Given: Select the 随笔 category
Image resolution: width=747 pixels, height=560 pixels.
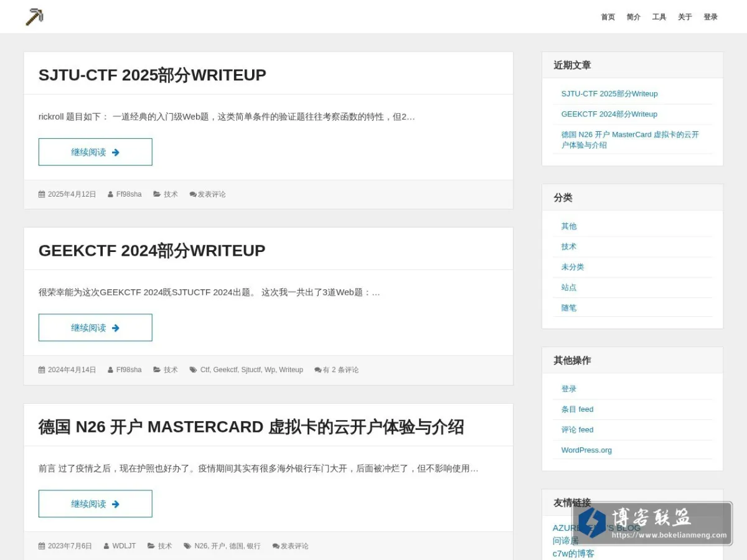Looking at the screenshot, I should (568, 307).
